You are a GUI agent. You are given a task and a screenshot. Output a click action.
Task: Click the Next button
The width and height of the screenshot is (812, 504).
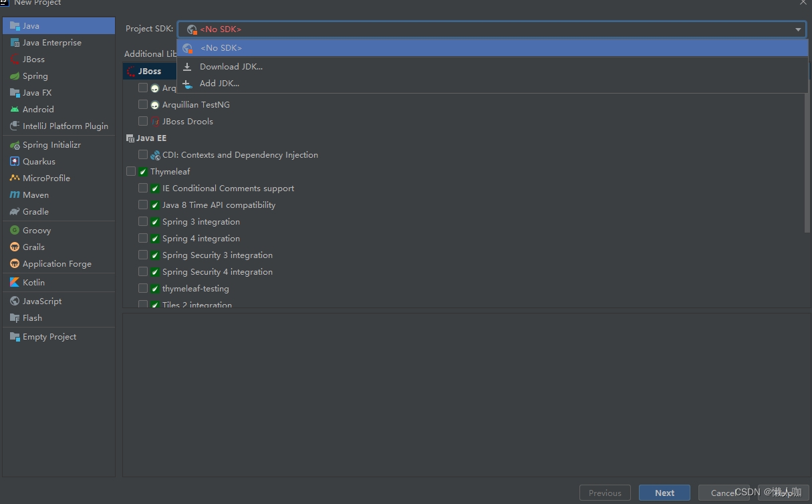(664, 493)
